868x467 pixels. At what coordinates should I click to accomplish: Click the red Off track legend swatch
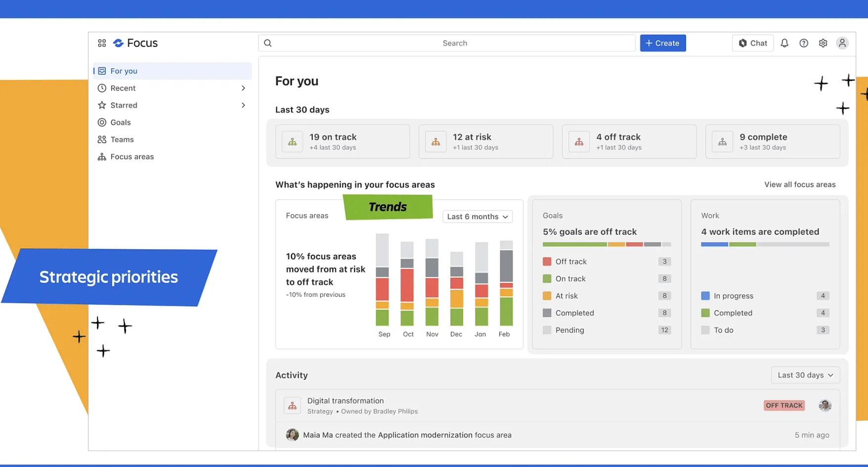[547, 262]
